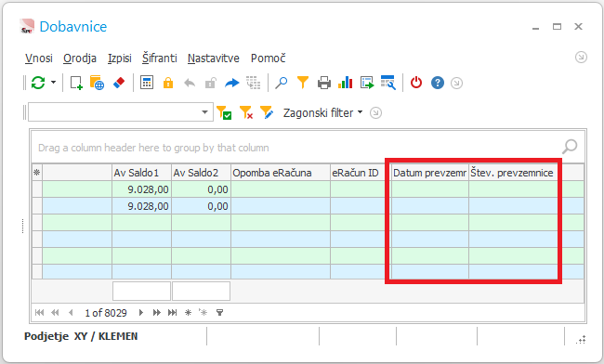Click the navigator append record asterisk

point(188,312)
